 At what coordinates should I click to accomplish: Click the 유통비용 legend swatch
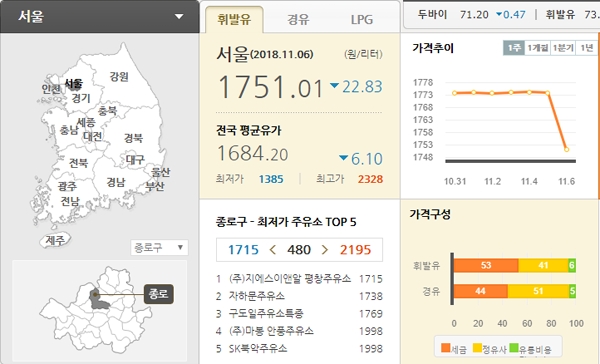[514, 348]
